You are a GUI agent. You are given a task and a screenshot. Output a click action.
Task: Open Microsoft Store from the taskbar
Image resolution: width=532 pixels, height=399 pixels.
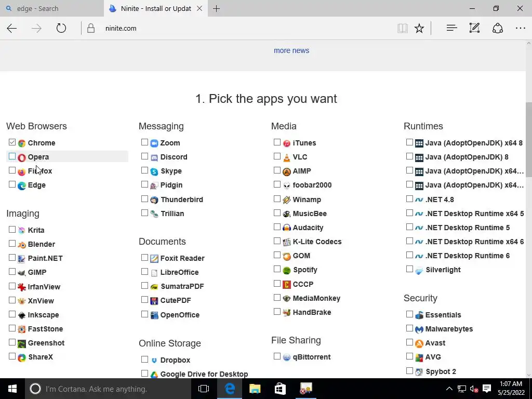[x=280, y=389]
